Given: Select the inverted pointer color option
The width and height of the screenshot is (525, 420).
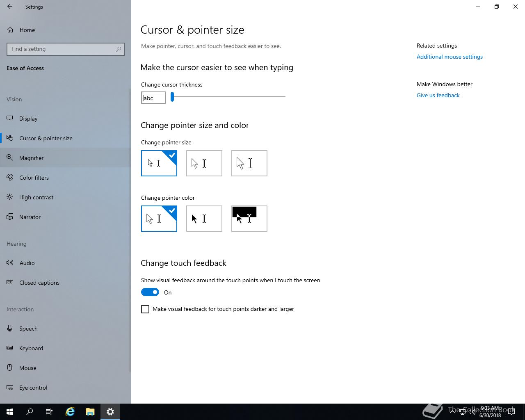Looking at the screenshot, I should (249, 219).
